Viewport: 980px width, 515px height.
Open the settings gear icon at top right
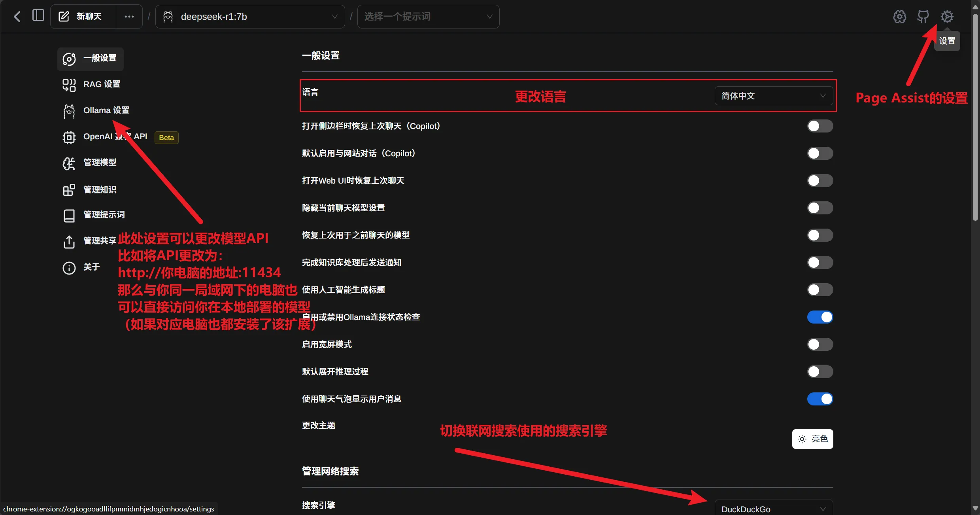947,17
